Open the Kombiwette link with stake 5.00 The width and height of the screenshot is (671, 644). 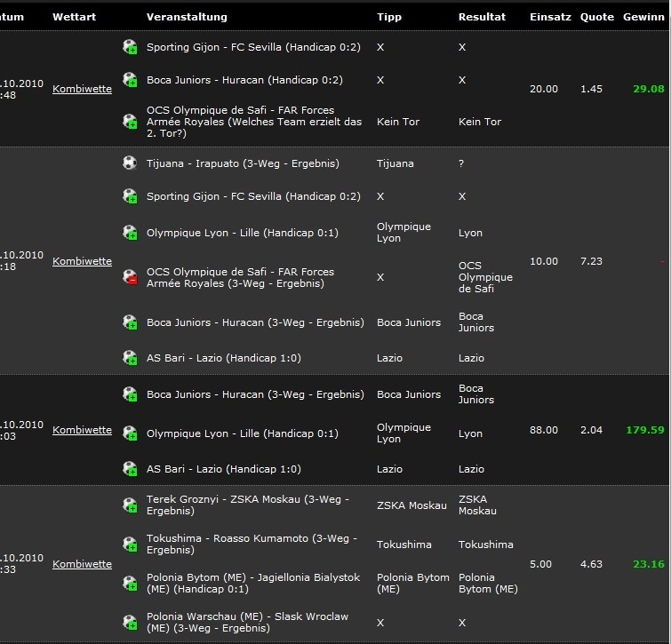pos(82,564)
